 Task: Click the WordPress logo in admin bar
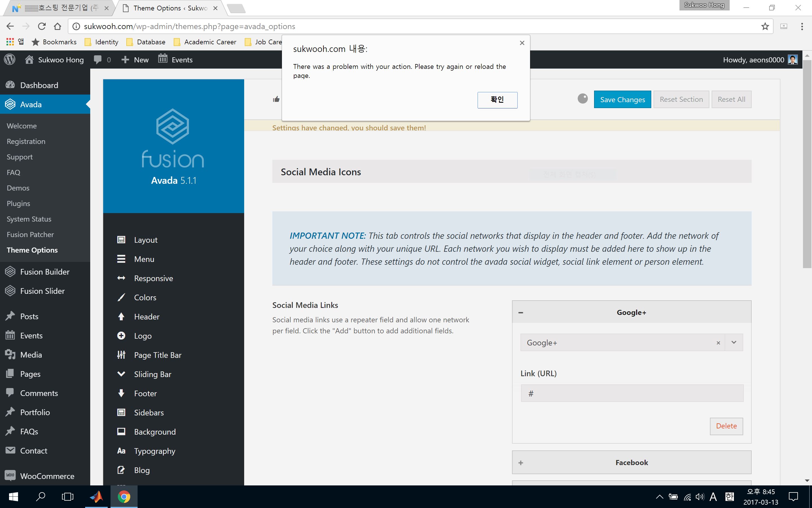point(10,60)
